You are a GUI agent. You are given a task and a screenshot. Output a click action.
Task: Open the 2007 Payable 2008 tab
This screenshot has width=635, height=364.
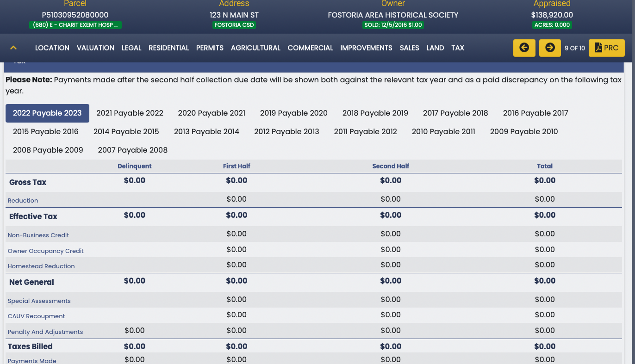tap(132, 150)
